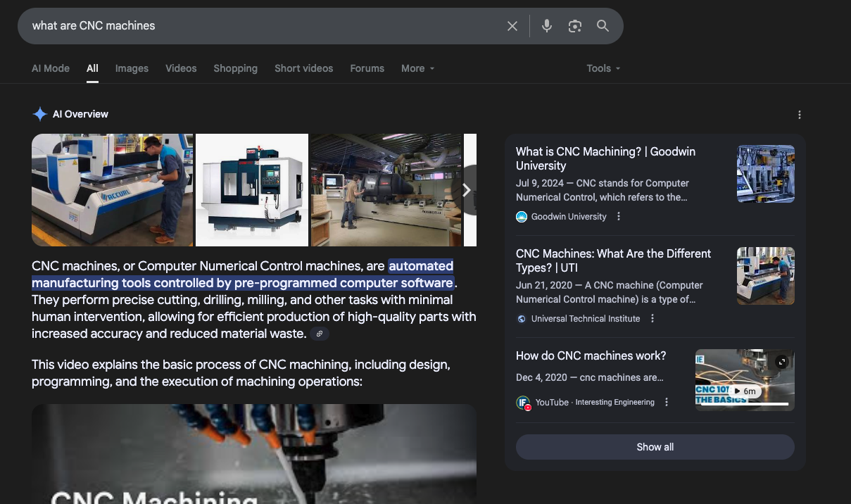Open more options for Goodwin University result
The image size is (851, 504).
(619, 217)
